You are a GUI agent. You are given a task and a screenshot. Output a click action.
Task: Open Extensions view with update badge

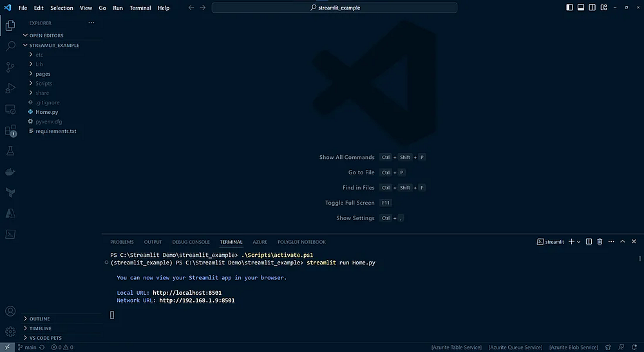tap(10, 131)
